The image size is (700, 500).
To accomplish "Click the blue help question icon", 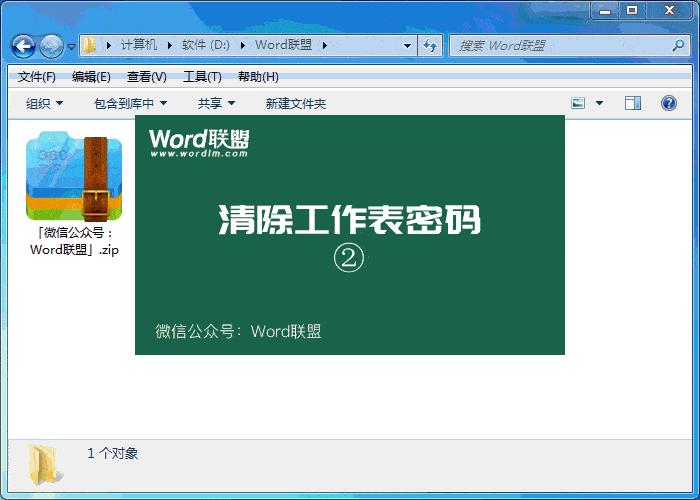I will (668, 103).
